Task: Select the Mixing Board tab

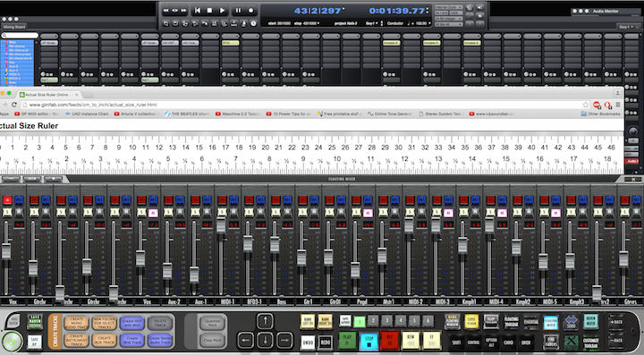Action: [14, 27]
